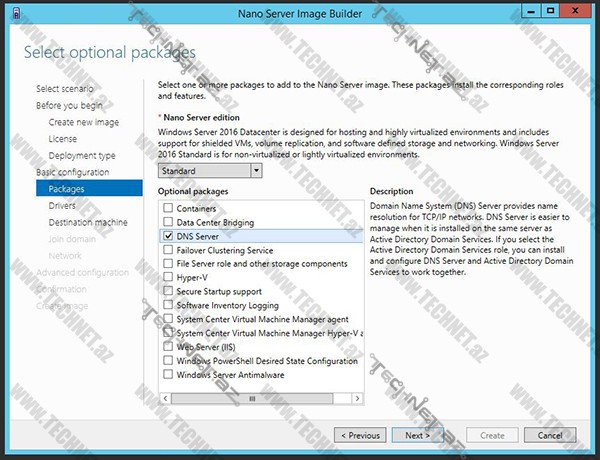Open the Deployment type step
Image resolution: width=600 pixels, height=460 pixels.
coord(82,156)
